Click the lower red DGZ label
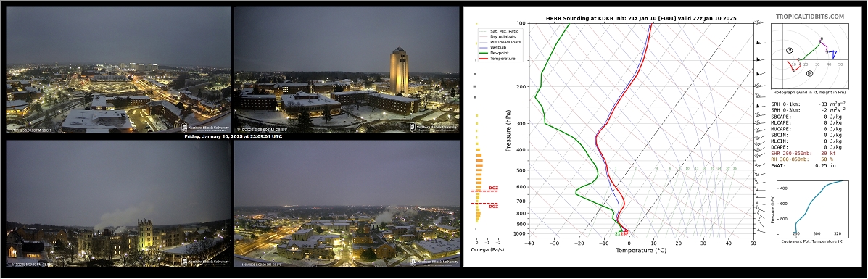 click(x=493, y=207)
